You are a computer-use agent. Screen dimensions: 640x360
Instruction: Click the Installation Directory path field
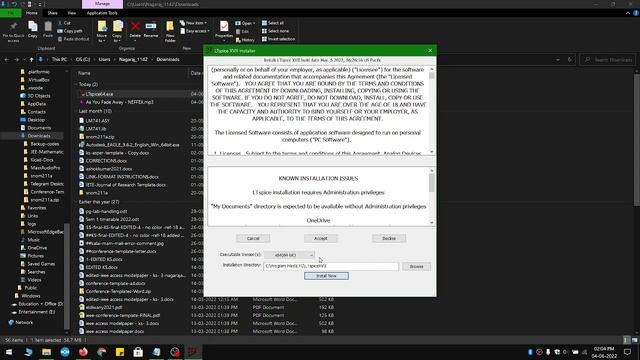pyautogui.click(x=331, y=266)
